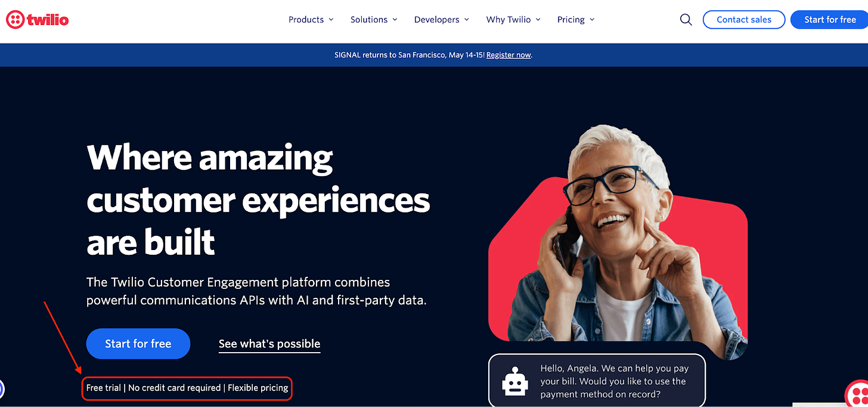This screenshot has width=868, height=407.
Task: Click the hero headline Where amazing customer experiences
Action: (x=258, y=200)
